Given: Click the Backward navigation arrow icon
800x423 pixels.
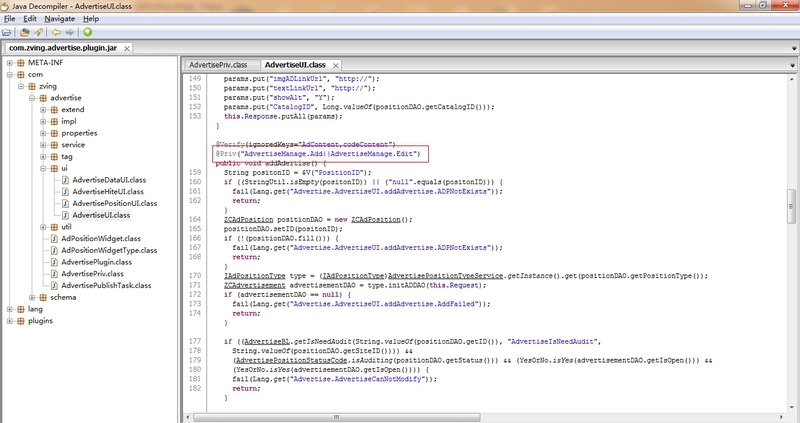Looking at the screenshot, I should (x=54, y=32).
